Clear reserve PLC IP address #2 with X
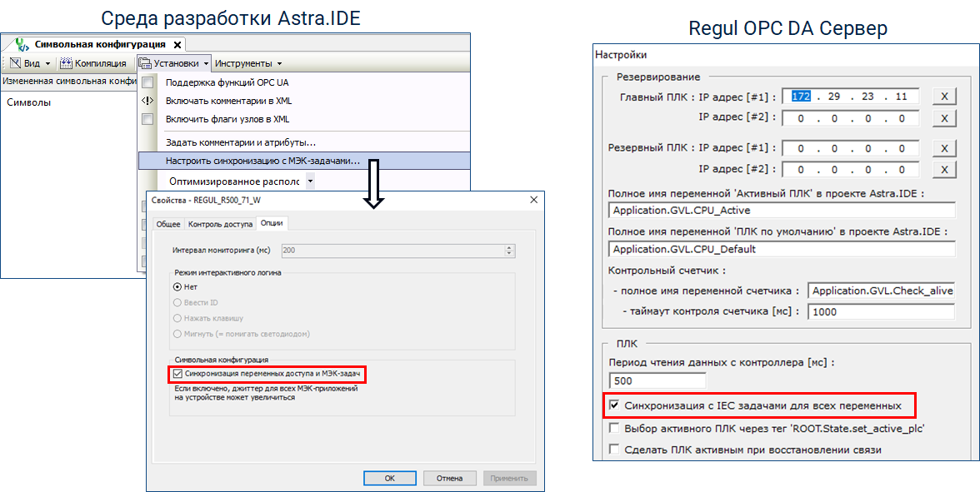The image size is (980, 492). coord(943,170)
